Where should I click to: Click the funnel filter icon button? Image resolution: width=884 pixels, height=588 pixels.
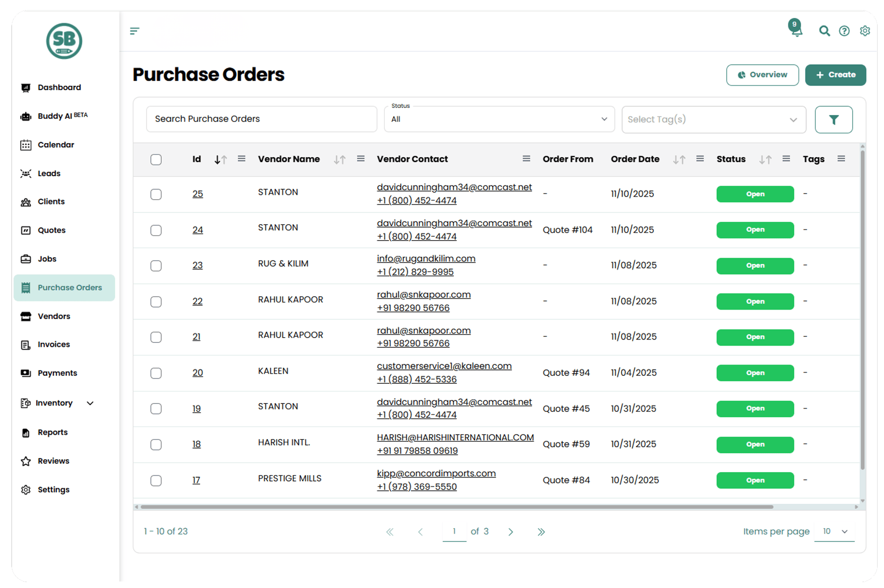[x=833, y=120]
